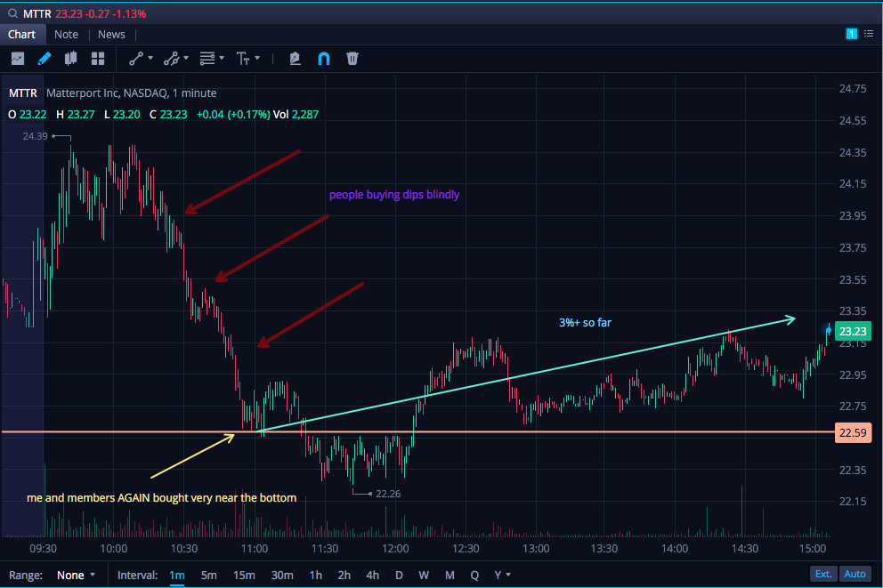
Task: Toggle the Auto scale button
Action: (855, 574)
